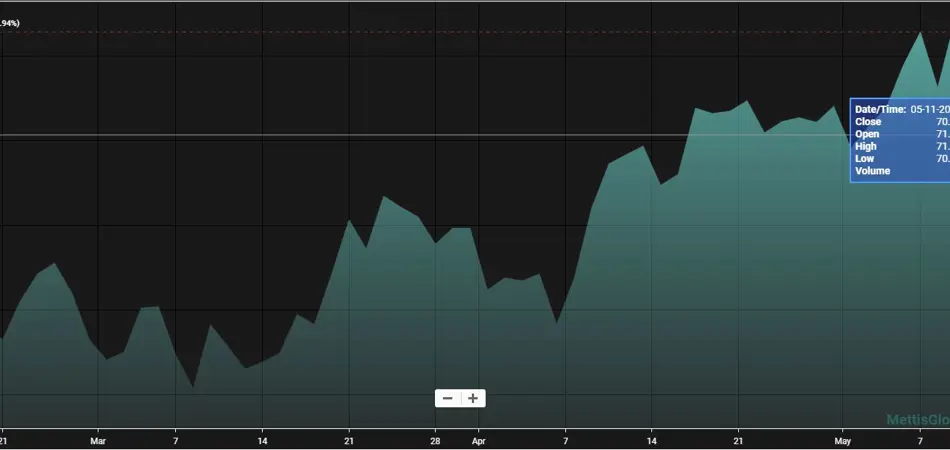Viewport: 950px width, 450px height.
Task: Click the MettisGlobal watermark logo
Action: pos(917,421)
